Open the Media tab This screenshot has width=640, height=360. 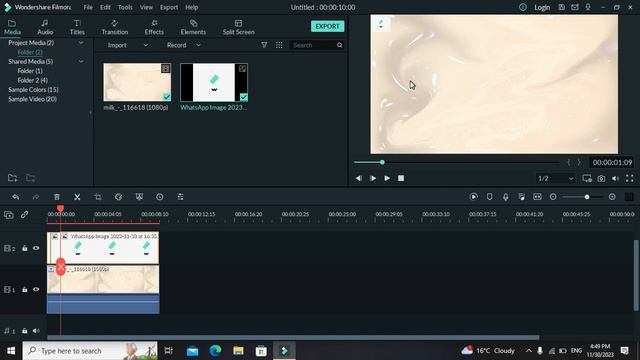point(12,27)
